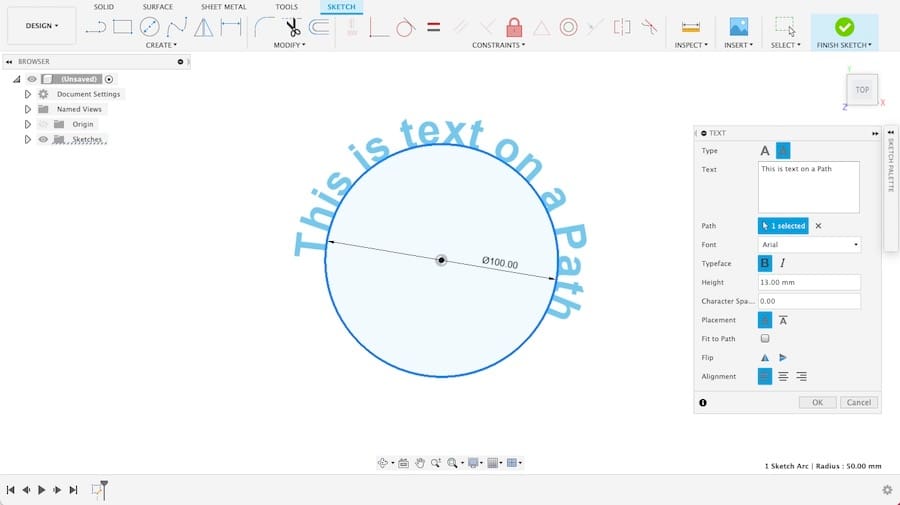Select the Mirror tool
The image size is (900, 505).
(203, 27)
